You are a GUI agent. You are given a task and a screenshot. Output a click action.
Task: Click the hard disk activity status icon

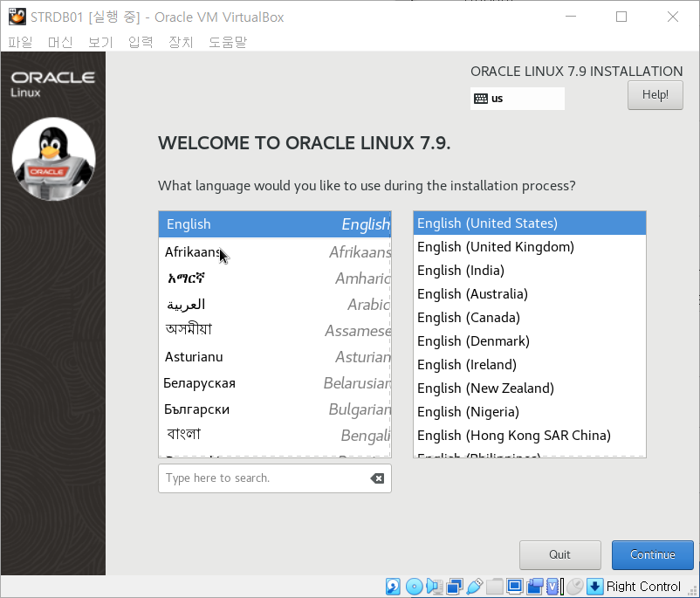tap(393, 587)
